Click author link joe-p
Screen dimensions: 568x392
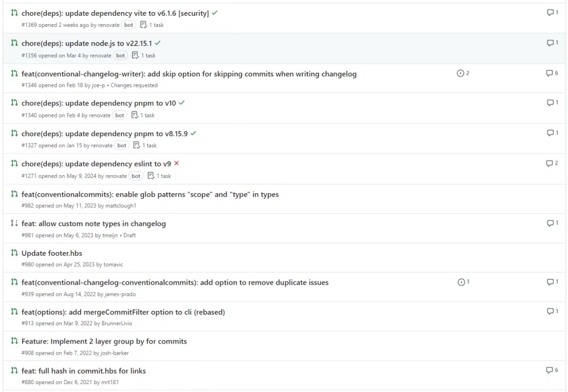tap(98, 85)
